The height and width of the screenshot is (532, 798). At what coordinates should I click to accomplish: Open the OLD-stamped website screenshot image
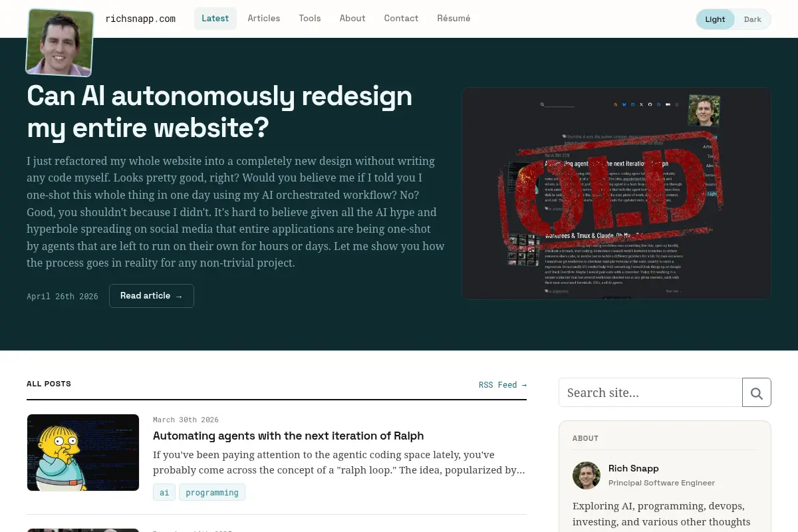(x=616, y=194)
